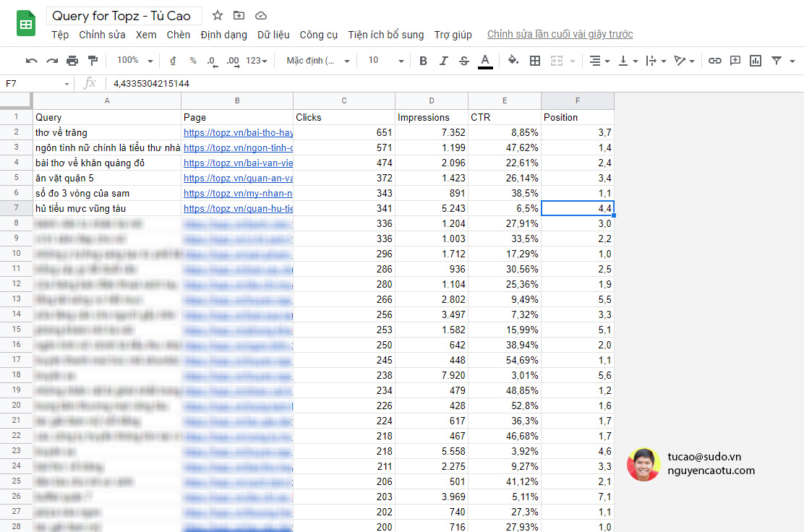
Task: Click the Name Box showing F7
Action: (29, 84)
